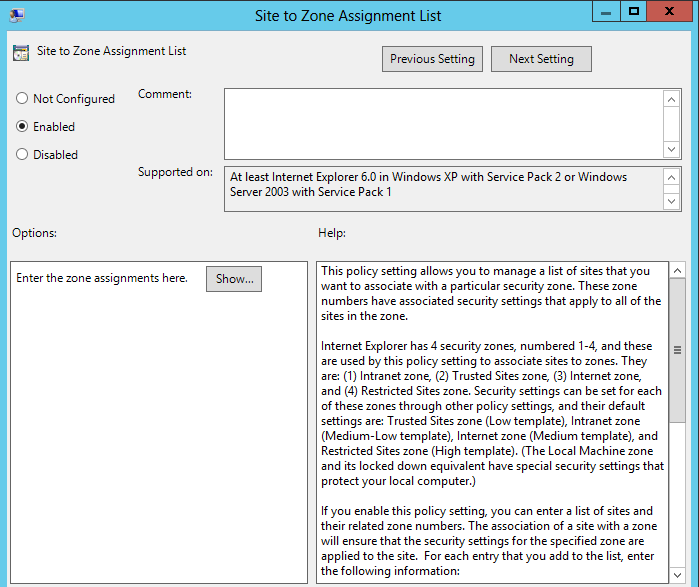Click the policy setting icon beside the heading
Viewport: 699px width, 587px height.
tap(21, 53)
